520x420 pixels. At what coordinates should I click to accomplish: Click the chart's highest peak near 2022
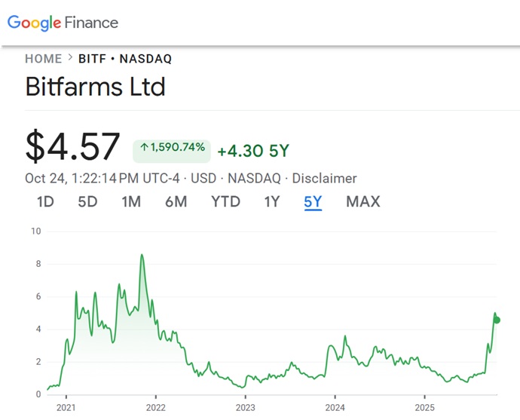tap(142, 256)
